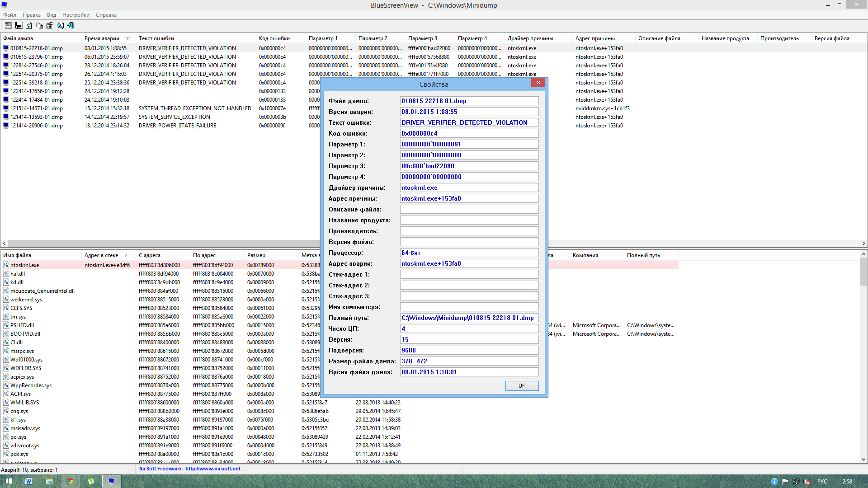This screenshot has height=488, width=868.
Task: Open Google Chrome from the taskbar
Action: point(70,481)
